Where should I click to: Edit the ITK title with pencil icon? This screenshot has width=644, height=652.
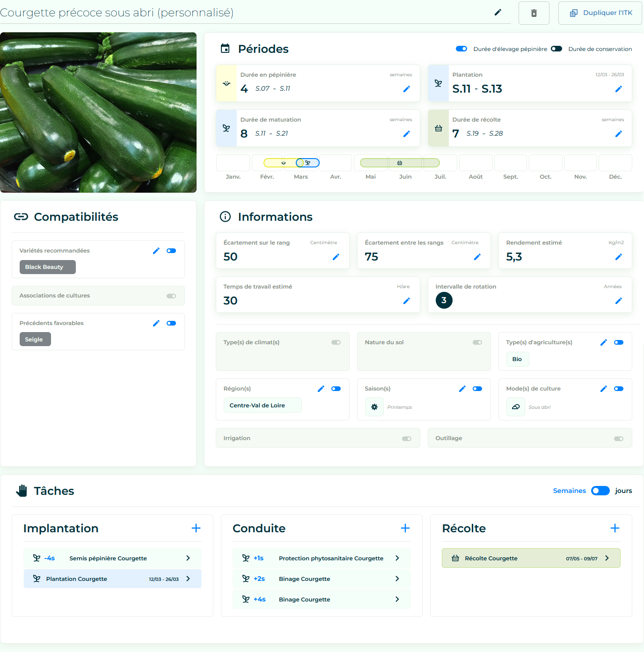pos(498,12)
